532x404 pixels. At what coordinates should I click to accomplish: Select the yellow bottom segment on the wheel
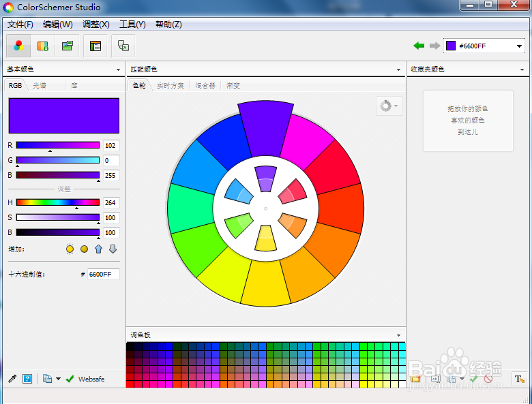266,284
